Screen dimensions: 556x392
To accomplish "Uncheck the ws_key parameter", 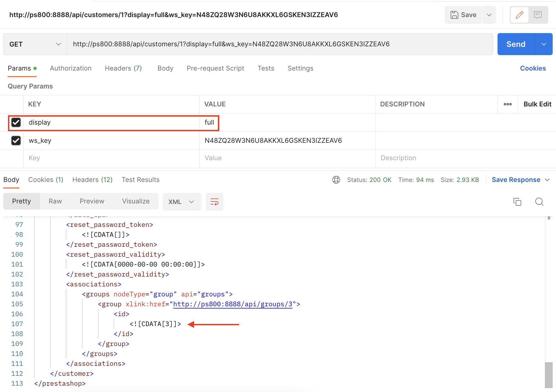I will 16,141.
